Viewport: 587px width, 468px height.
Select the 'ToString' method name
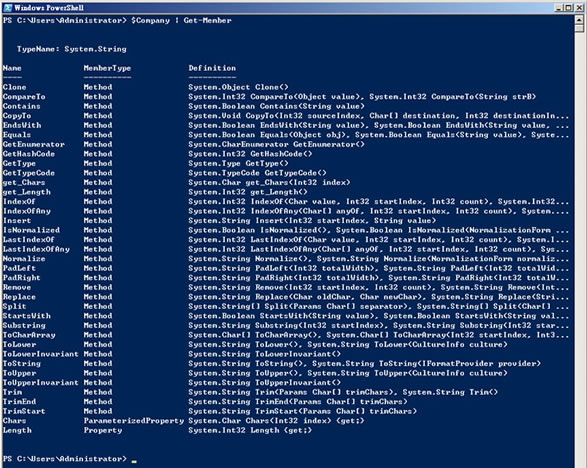pyautogui.click(x=22, y=364)
